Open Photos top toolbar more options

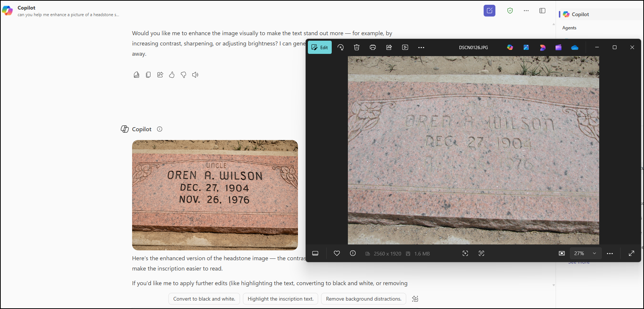coord(421,47)
